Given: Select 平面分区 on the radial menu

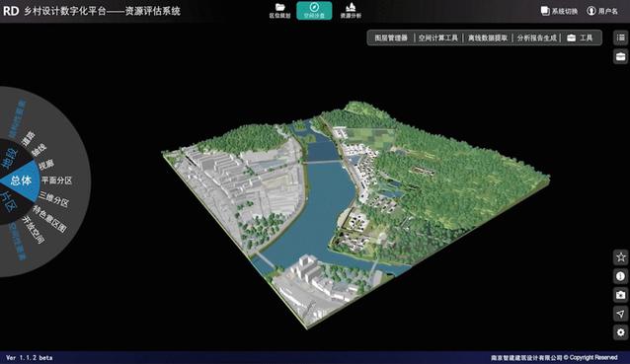Looking at the screenshot, I should (56, 181).
